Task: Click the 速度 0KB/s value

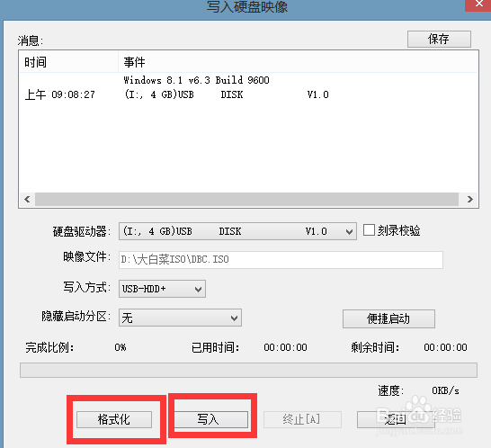Action: (x=446, y=390)
